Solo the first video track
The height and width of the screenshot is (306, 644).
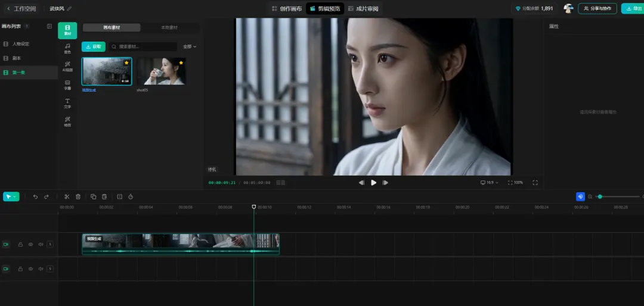[x=50, y=245]
